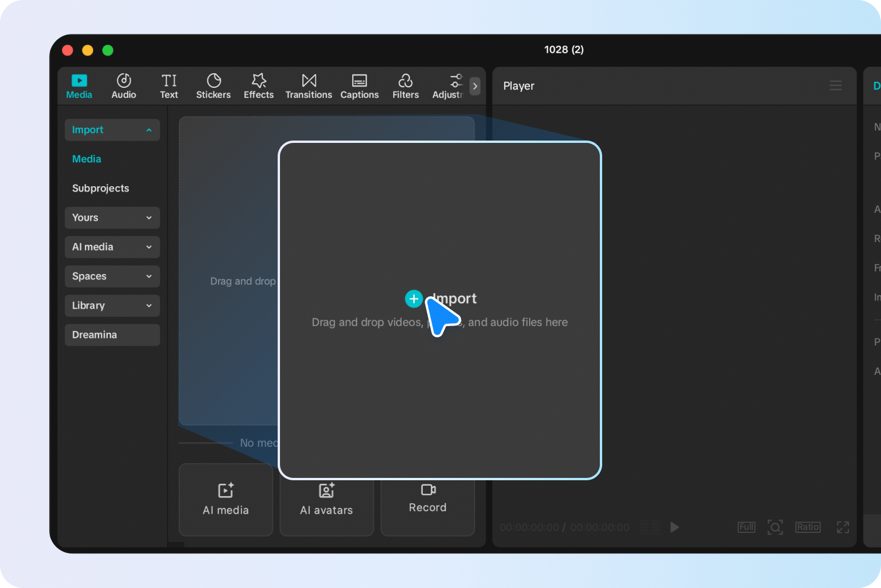Screen dimensions: 881x588
Task: Select the Audio tool
Action: pyautogui.click(x=124, y=86)
